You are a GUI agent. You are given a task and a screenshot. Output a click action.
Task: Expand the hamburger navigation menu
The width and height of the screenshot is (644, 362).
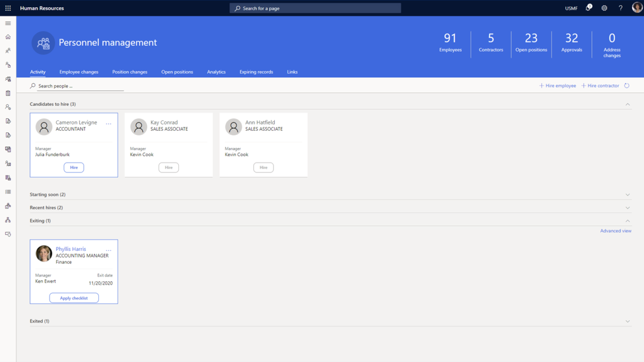pyautogui.click(x=8, y=23)
